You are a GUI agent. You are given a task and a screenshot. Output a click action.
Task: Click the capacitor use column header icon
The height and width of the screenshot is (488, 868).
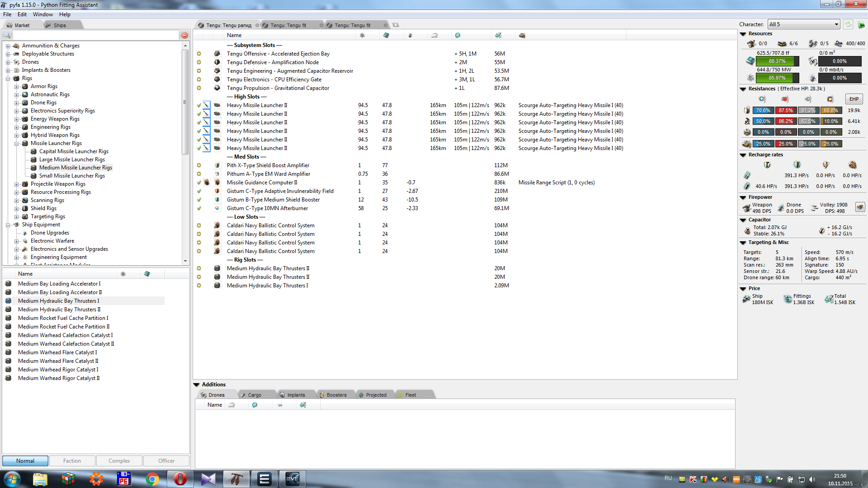coord(410,35)
